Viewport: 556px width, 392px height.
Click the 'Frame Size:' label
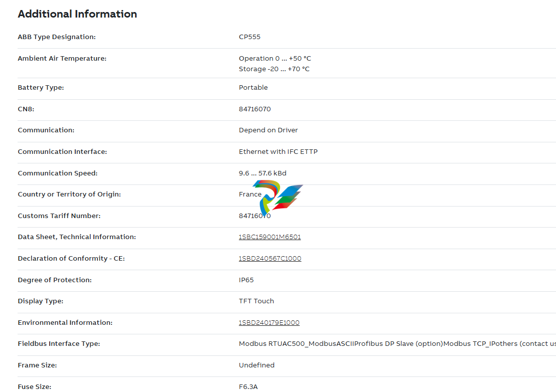37,365
